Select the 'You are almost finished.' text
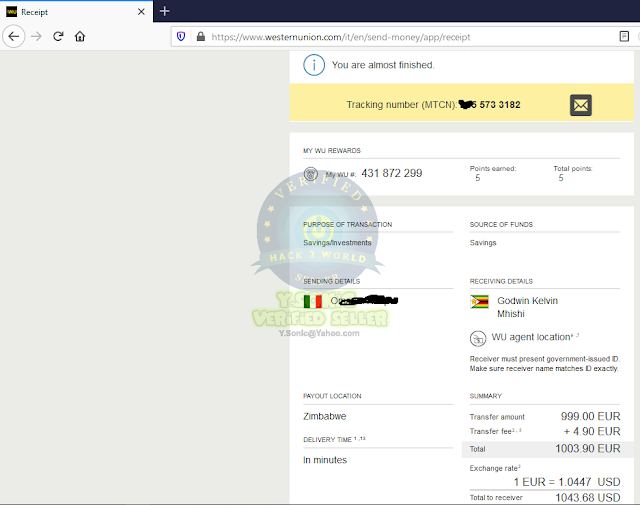640x505 pixels. pos(383,65)
